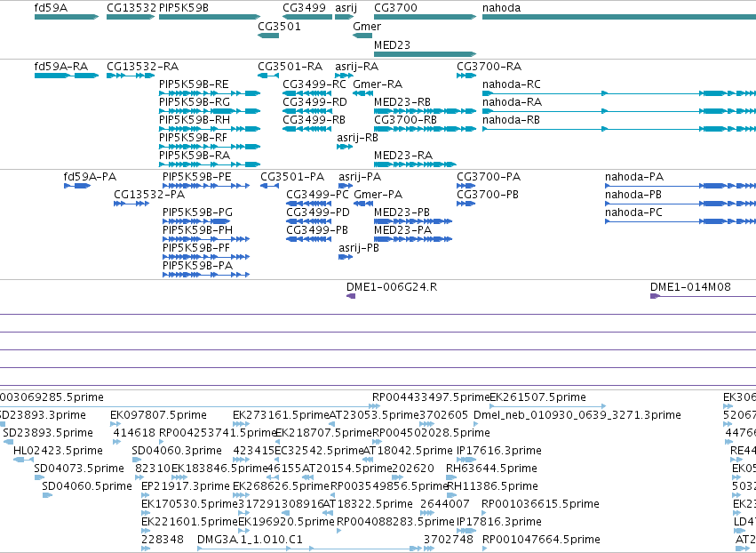Select protein feature Gmer-PA

click(363, 204)
